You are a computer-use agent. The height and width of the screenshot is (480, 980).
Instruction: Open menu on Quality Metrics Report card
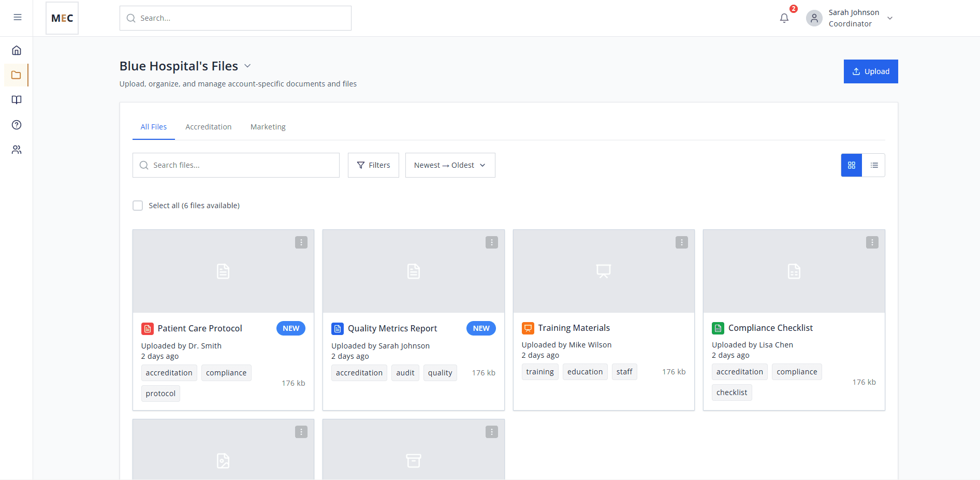coord(492,242)
